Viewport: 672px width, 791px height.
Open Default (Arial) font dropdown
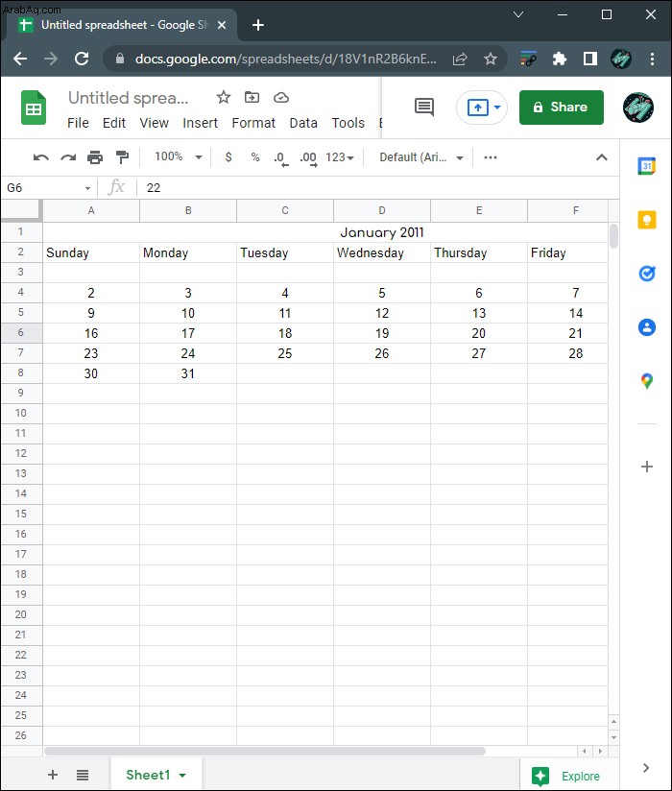(x=421, y=157)
